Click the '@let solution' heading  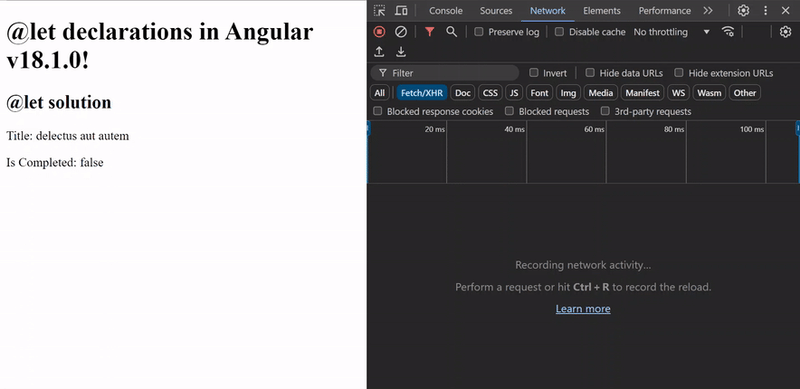pos(59,103)
